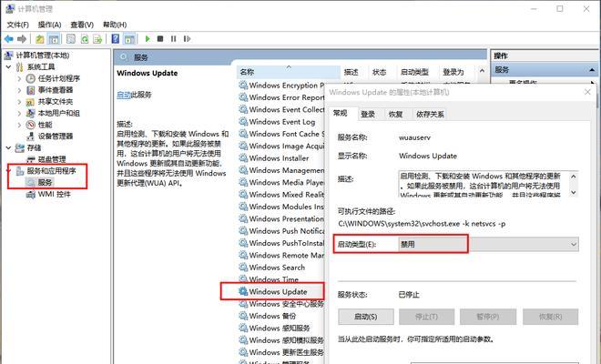Open the 操作(A) menu

coord(49,25)
